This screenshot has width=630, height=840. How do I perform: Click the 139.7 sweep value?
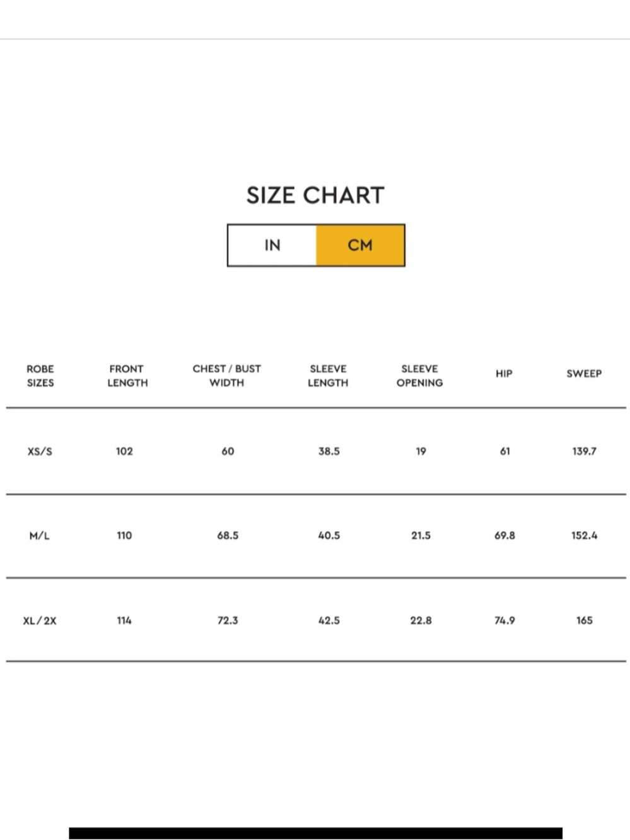[584, 451]
